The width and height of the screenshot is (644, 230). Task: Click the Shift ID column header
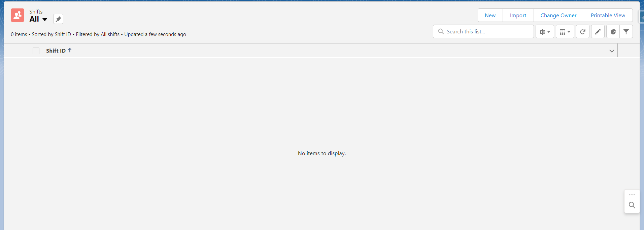tap(56, 51)
